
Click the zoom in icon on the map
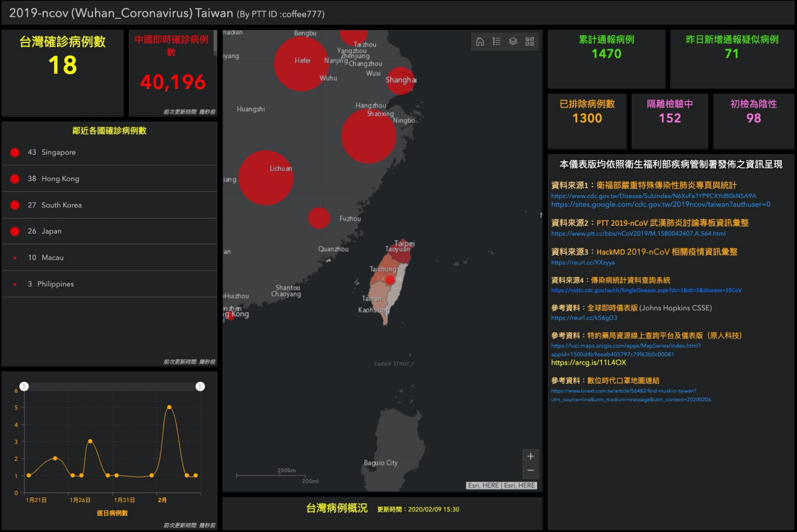(x=531, y=456)
